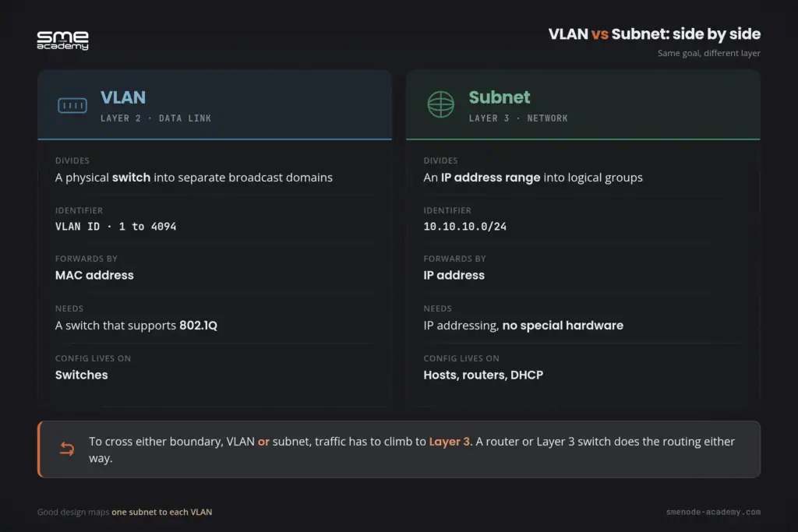Screen dimensions: 798x532
Task: Click 'Hosts, routers, DHCP' text
Action: (x=483, y=375)
